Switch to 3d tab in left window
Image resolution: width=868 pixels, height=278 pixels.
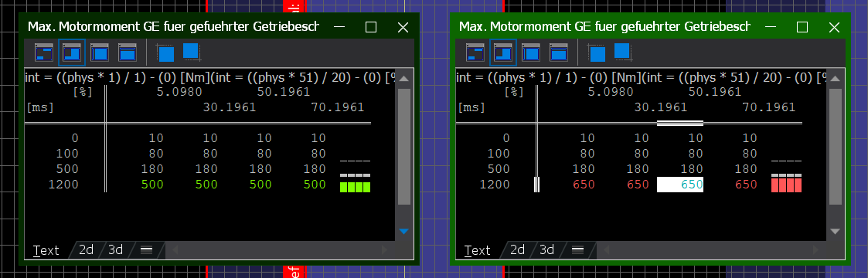[x=115, y=249]
